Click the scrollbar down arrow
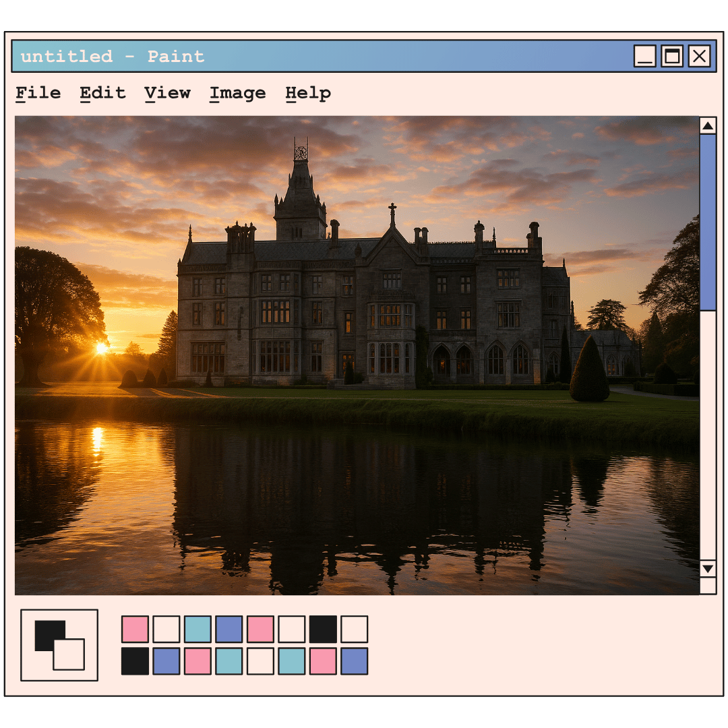This screenshot has width=728, height=728. 708,569
